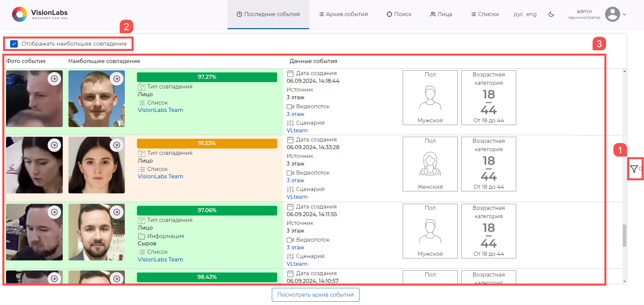Open 'VLteam' scenario link at 14:18:44
644x305 pixels.
point(297,131)
